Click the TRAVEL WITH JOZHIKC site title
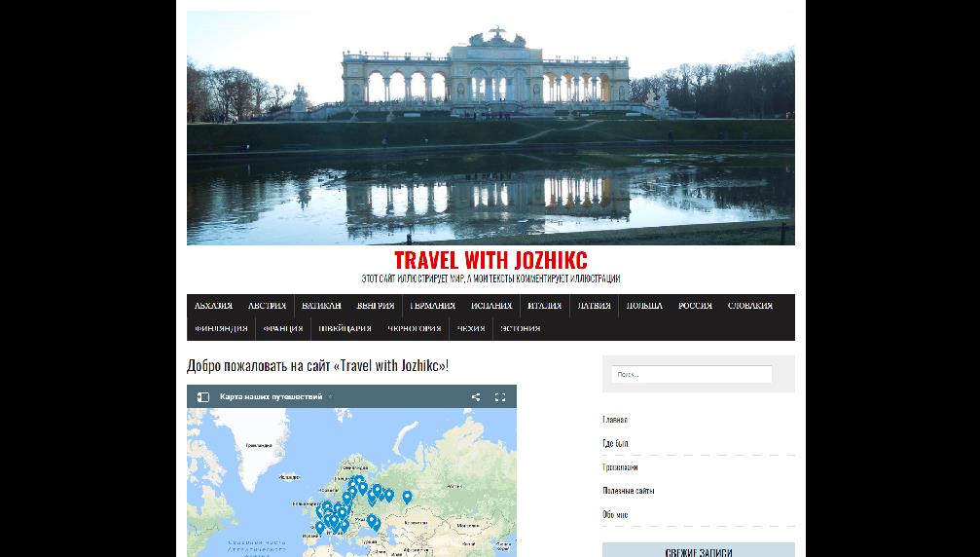980x557 pixels. tap(490, 260)
